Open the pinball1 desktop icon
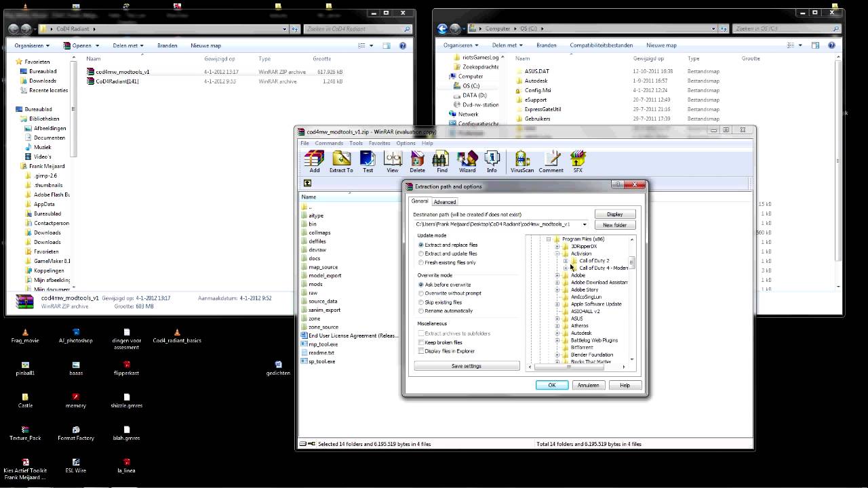This screenshot has width=868, height=488. click(x=25, y=368)
